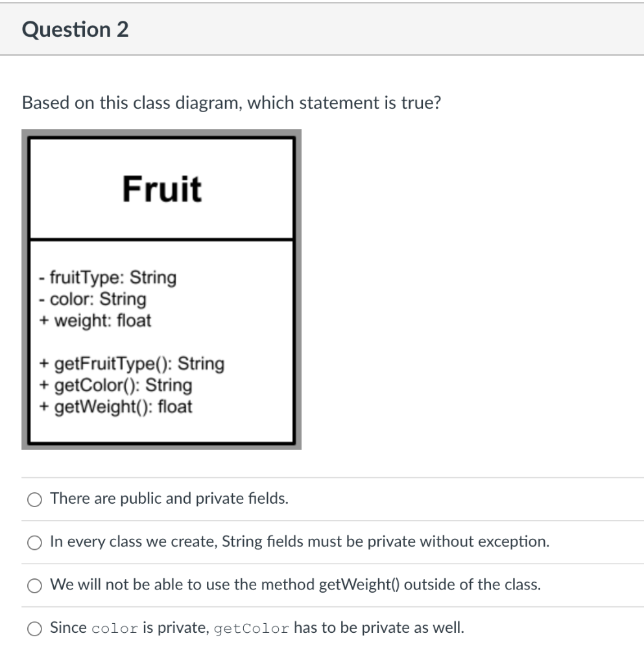Viewport: 644px width, 664px height.
Task: Click the weight: float attribute line
Action: click(x=95, y=320)
